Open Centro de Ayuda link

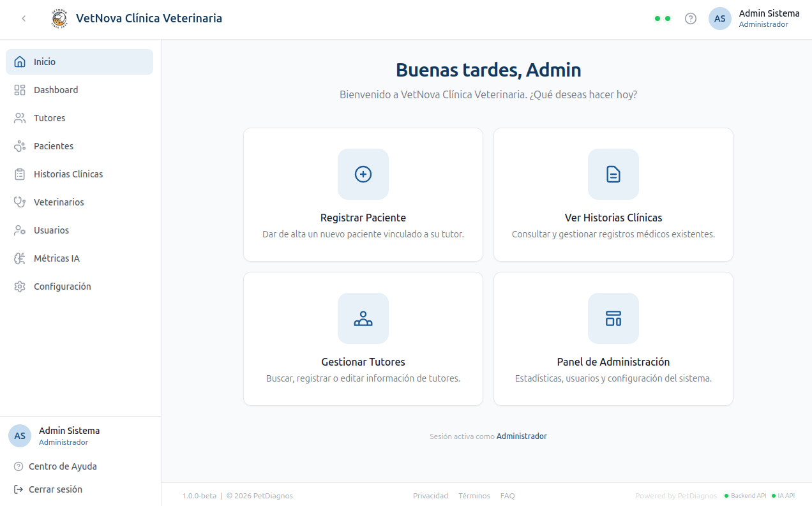pyautogui.click(x=63, y=466)
